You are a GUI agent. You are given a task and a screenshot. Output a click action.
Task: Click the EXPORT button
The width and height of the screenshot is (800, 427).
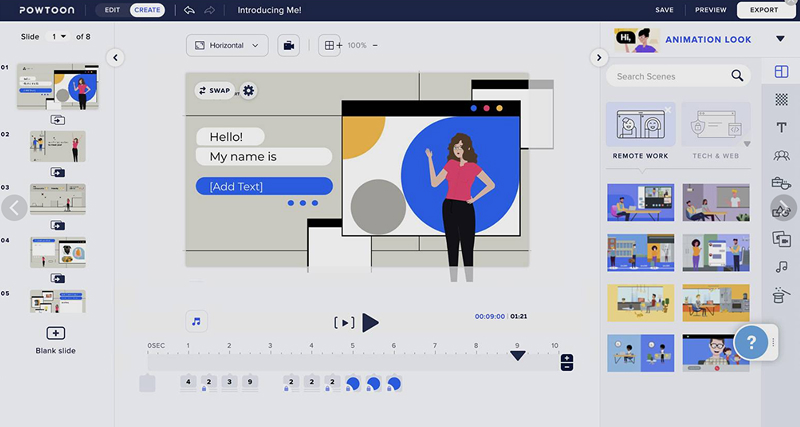tap(764, 10)
